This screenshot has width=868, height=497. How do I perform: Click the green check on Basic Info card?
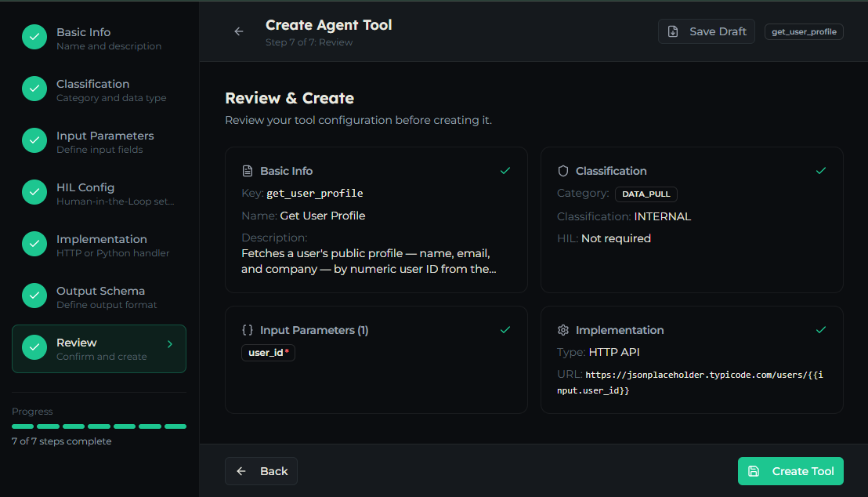pos(505,171)
